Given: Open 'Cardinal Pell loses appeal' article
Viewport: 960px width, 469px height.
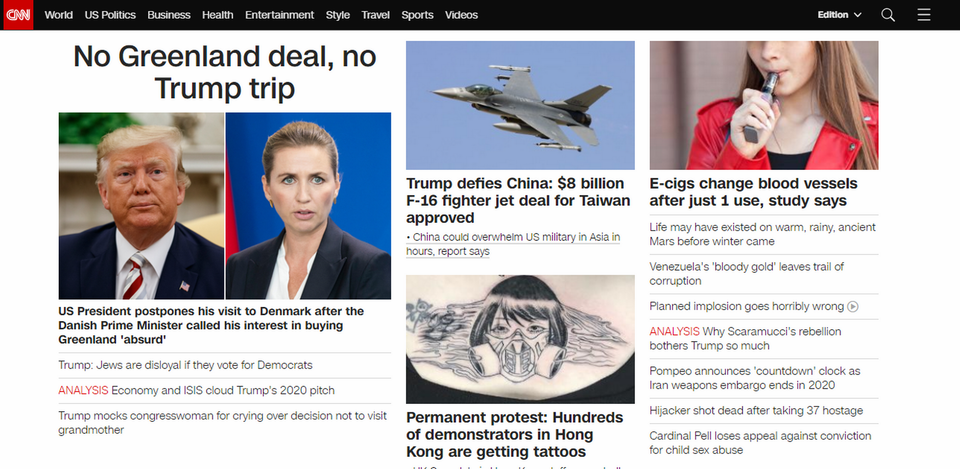Looking at the screenshot, I should (x=760, y=443).
